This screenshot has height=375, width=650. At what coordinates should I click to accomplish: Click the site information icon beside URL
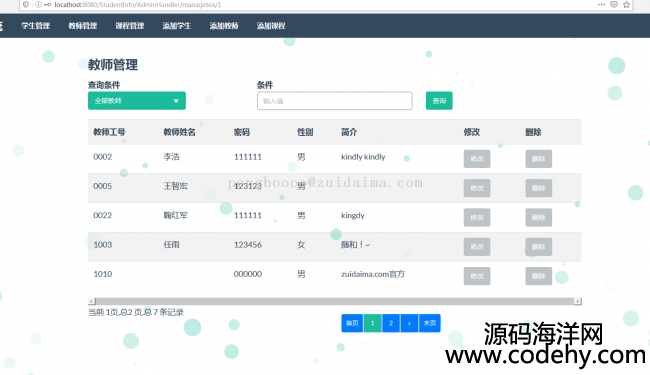(39, 5)
